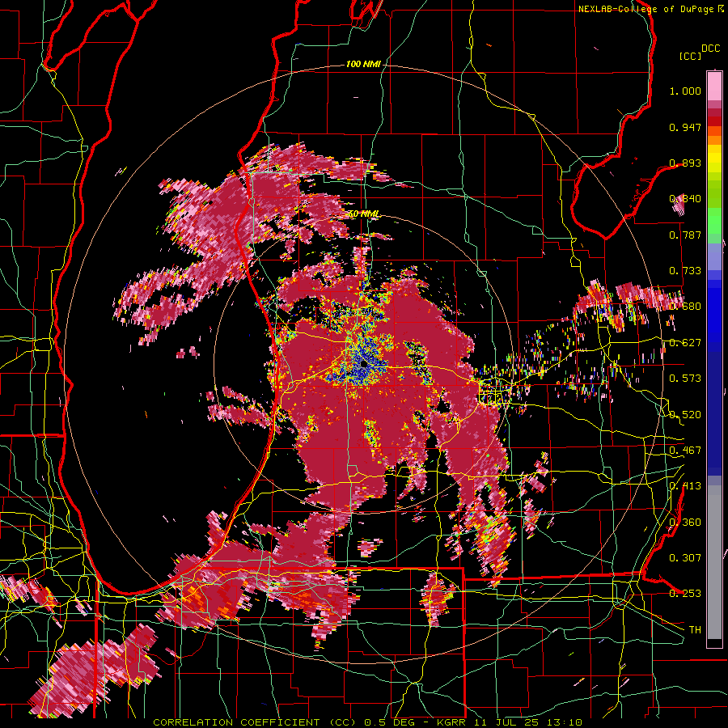The width and height of the screenshot is (728, 728).
Task: Select the 0.893 scale value
Action: pos(685,163)
